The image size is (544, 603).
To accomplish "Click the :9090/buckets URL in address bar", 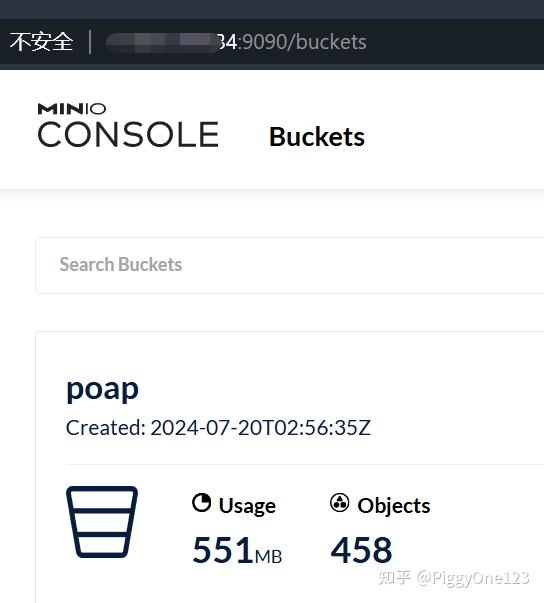I will click(302, 42).
